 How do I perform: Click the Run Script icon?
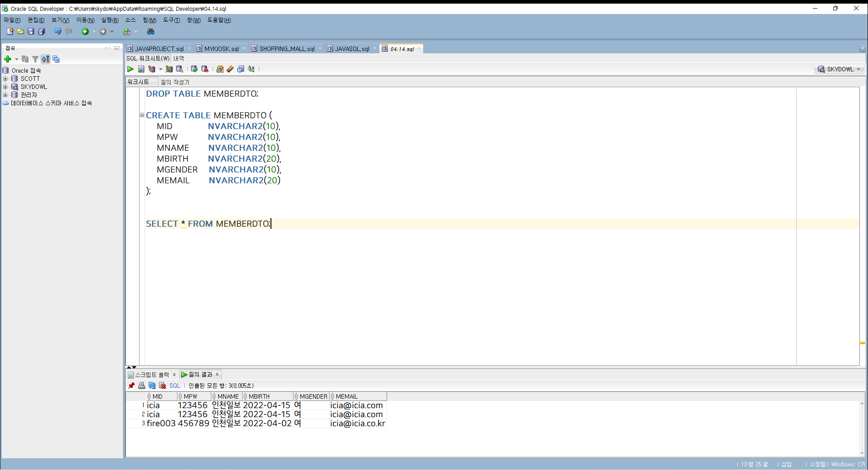coord(141,69)
